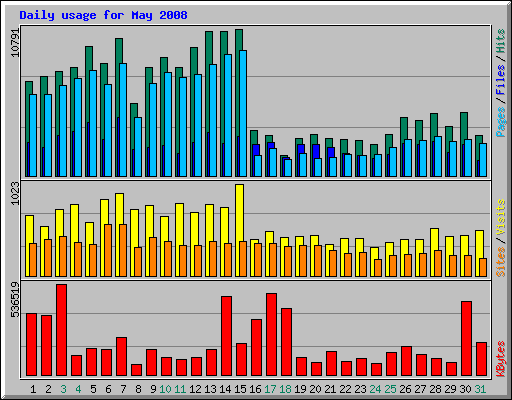This screenshot has height=400, width=512.
Task: Click the orange Sites bar for day 24
Action: coord(378,268)
